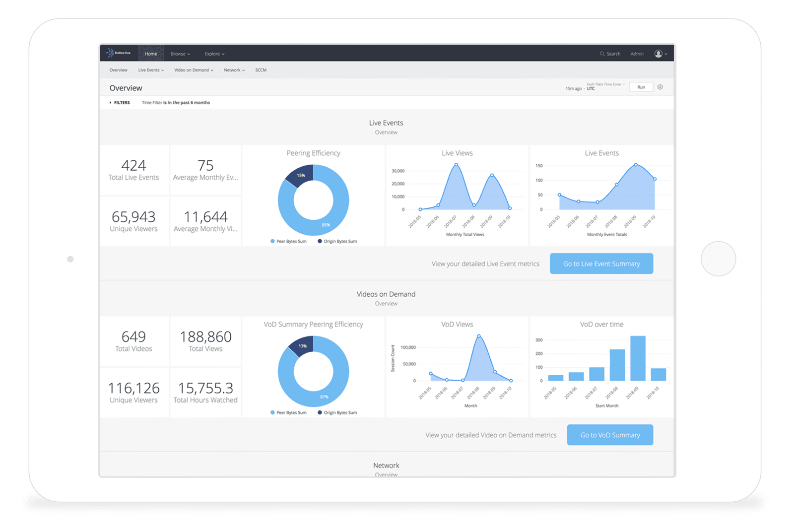This screenshot has width=794, height=532.
Task: Click the Kollective logo icon
Action: (x=110, y=53)
